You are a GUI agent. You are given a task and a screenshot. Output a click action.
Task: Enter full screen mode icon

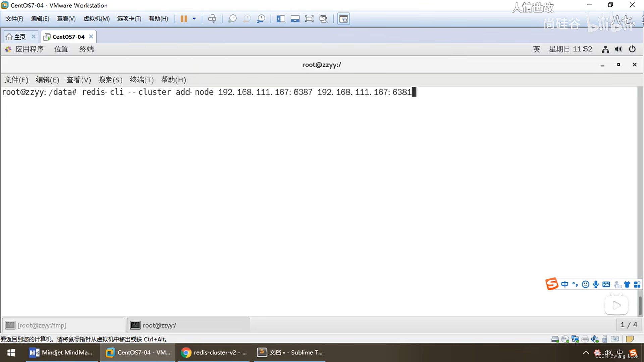pos(309,19)
